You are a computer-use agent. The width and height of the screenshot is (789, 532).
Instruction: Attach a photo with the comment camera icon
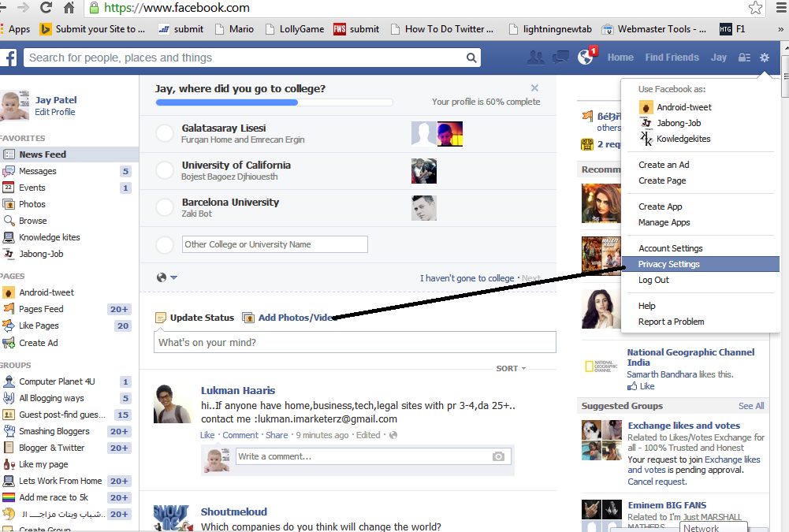point(497,456)
